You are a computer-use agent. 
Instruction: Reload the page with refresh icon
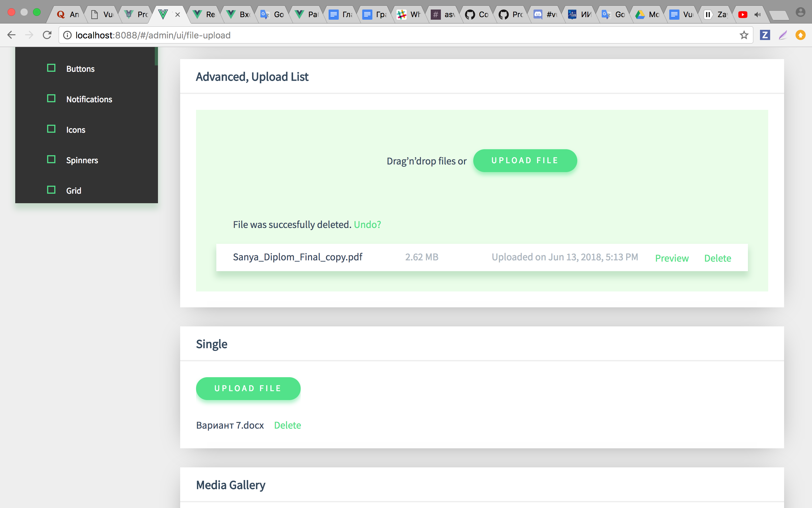coord(47,35)
